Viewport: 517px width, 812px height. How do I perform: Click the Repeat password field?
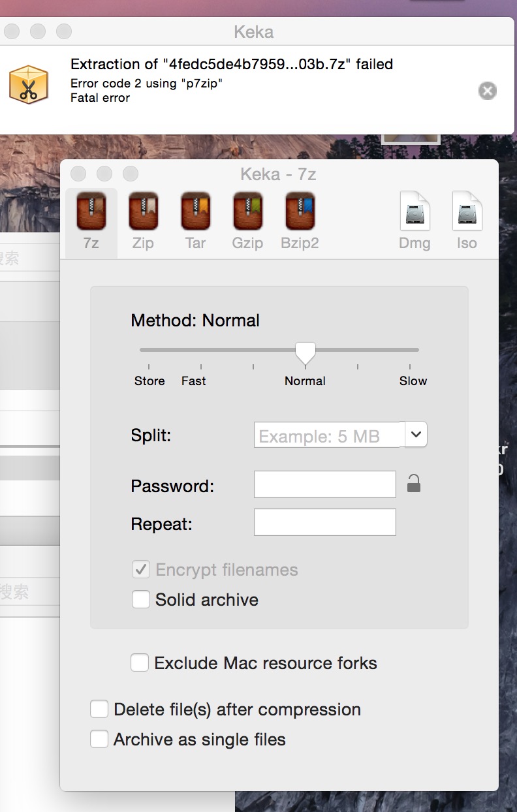coord(325,522)
